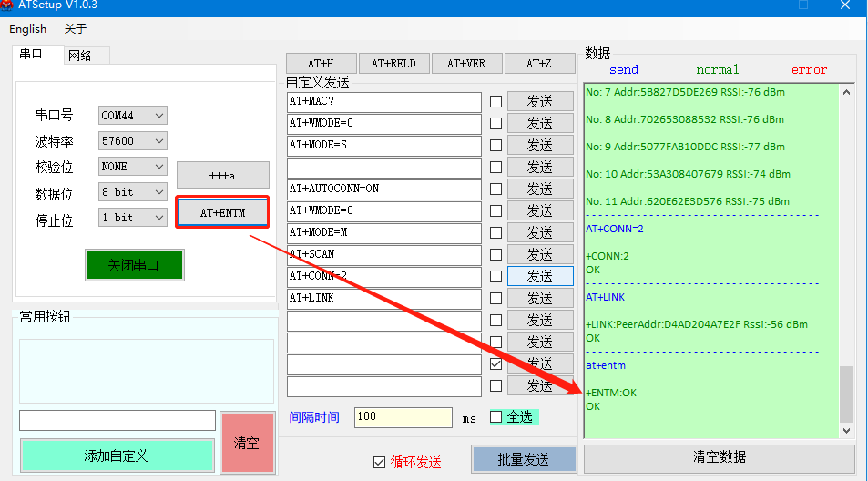Open the 校验位 NONE parity dropdown

pyautogui.click(x=133, y=167)
